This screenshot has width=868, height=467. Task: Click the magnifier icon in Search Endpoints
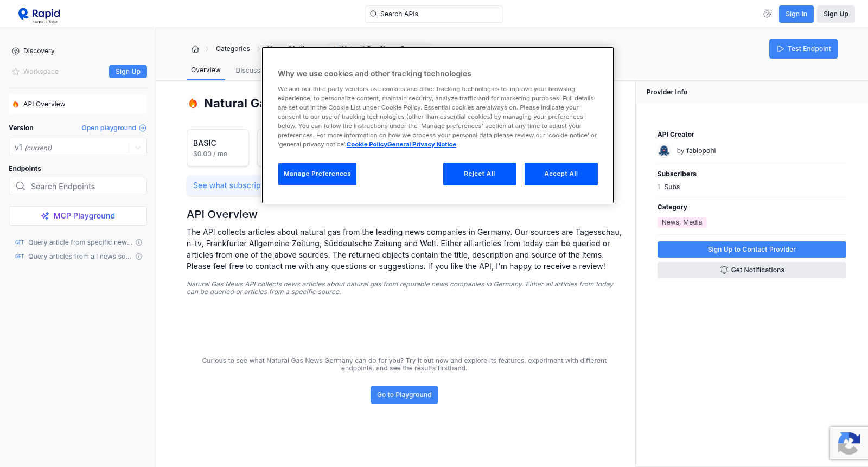click(21, 186)
